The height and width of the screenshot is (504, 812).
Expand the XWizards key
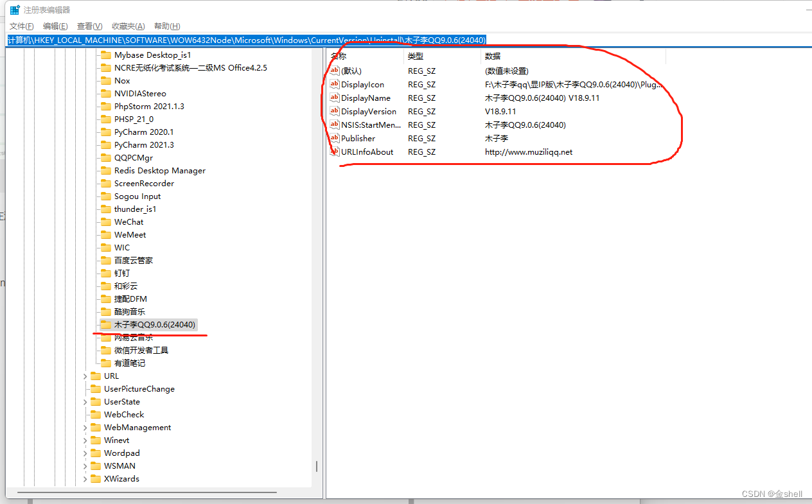click(85, 479)
